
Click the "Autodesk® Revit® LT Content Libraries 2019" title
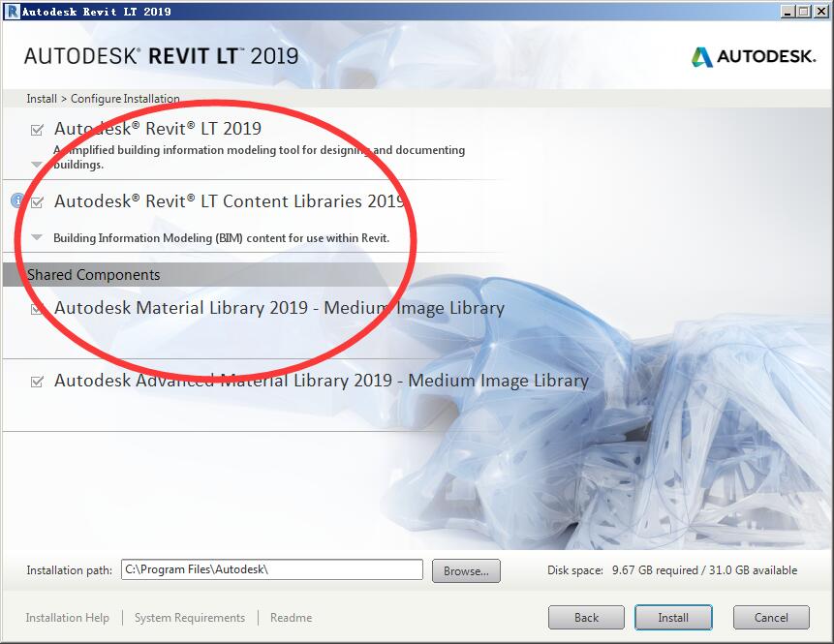point(230,201)
